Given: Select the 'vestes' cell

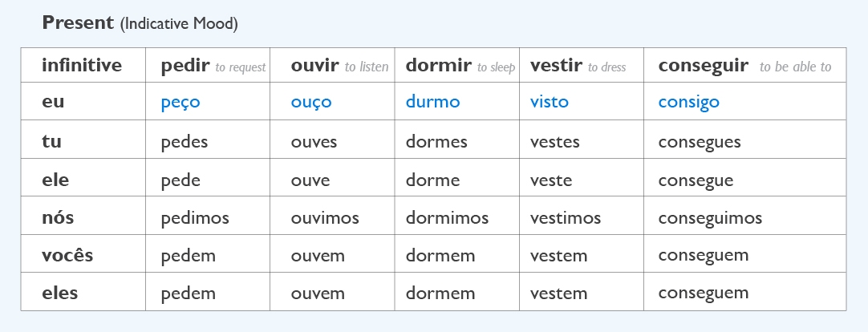Looking at the screenshot, I should [555, 142].
